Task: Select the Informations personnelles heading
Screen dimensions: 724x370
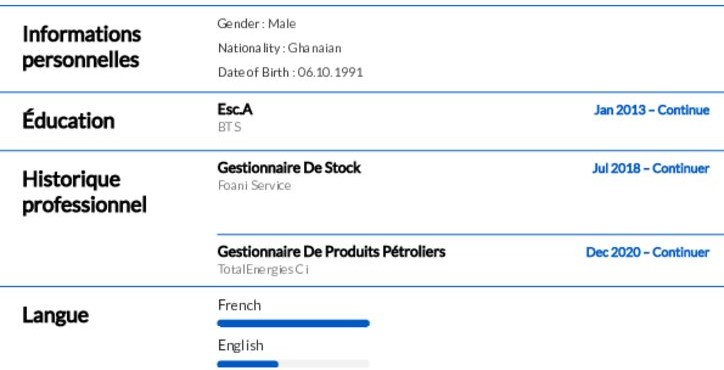Action: [82, 47]
